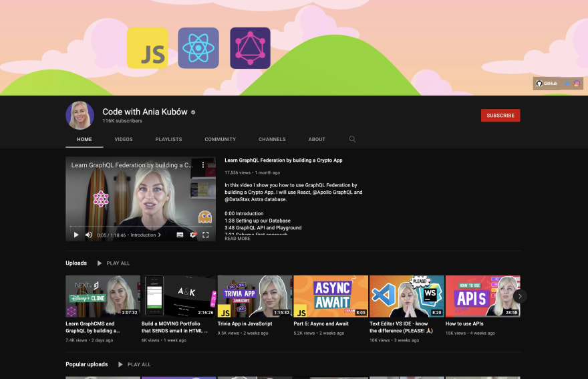Viewport: 588px width, 379px height.
Task: Click the Uploads section heading
Action: click(76, 263)
